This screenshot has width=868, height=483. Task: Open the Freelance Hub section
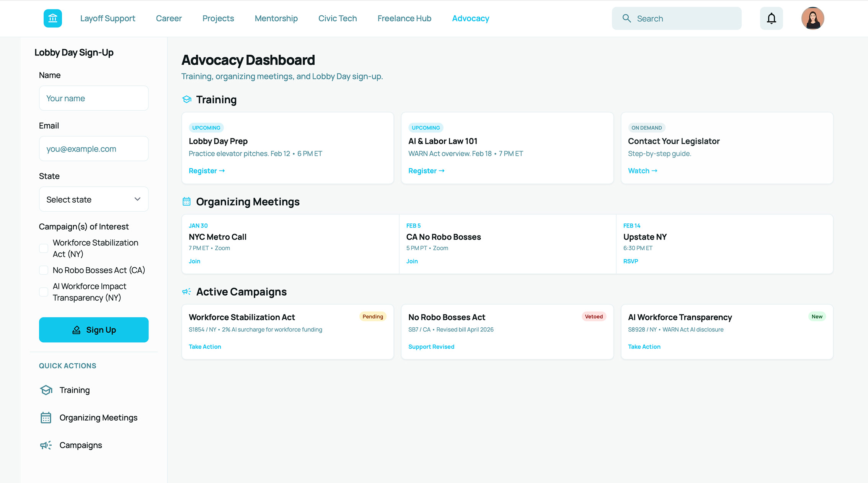[x=404, y=18]
